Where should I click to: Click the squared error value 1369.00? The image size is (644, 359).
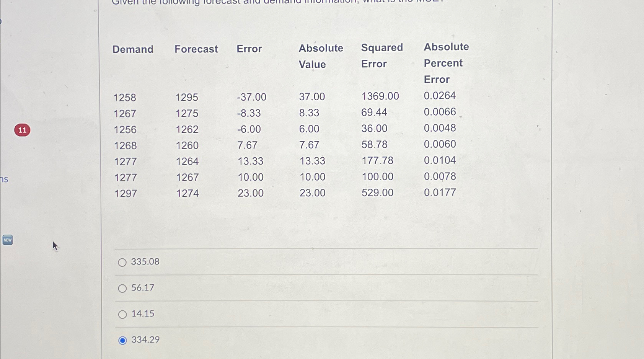(x=380, y=96)
